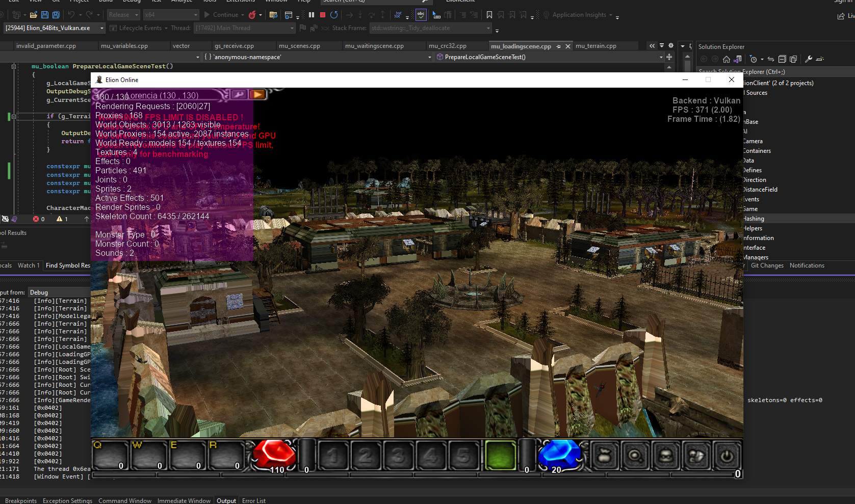Click the E skill slot
Viewport: 855px width, 504px height.
point(188,455)
